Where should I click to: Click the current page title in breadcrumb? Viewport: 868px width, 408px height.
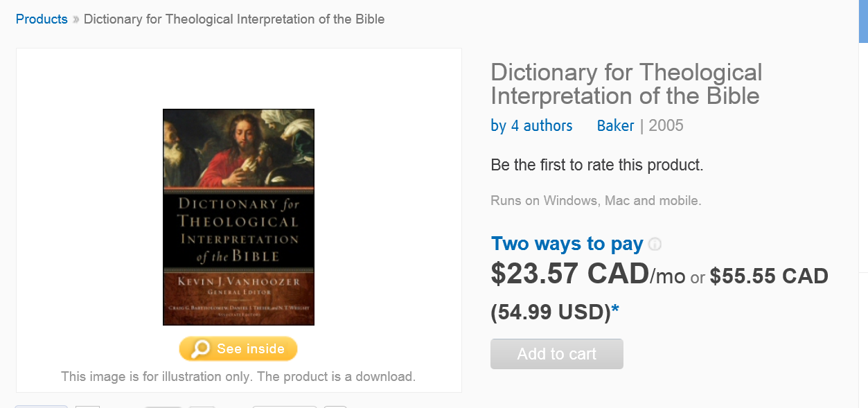click(x=234, y=19)
